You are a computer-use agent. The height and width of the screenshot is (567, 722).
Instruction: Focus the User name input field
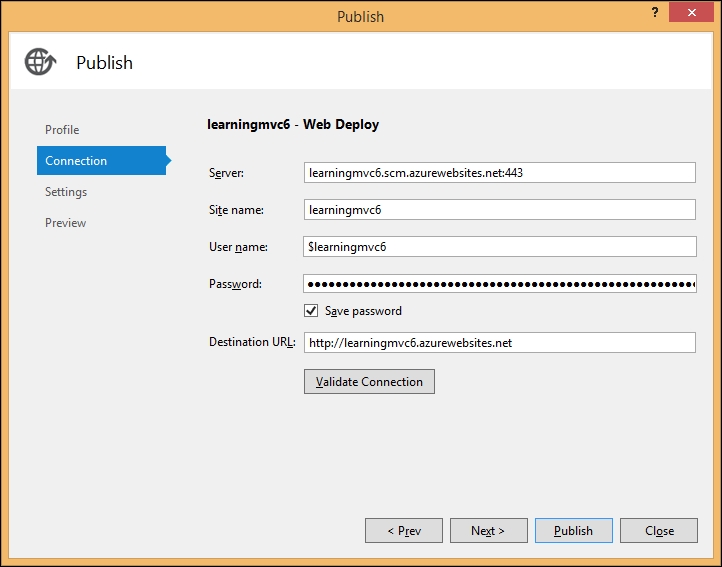[500, 246]
